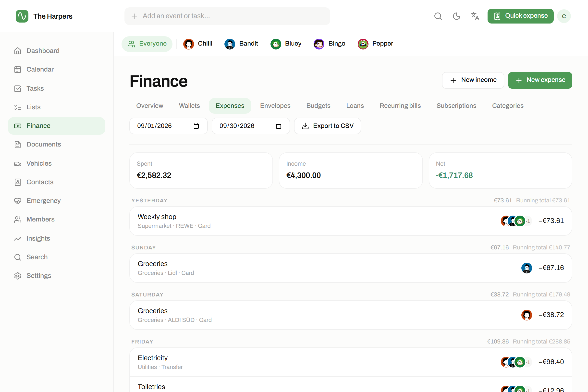Click the end date field 09/30/2026
The image size is (588, 392).
(x=251, y=126)
